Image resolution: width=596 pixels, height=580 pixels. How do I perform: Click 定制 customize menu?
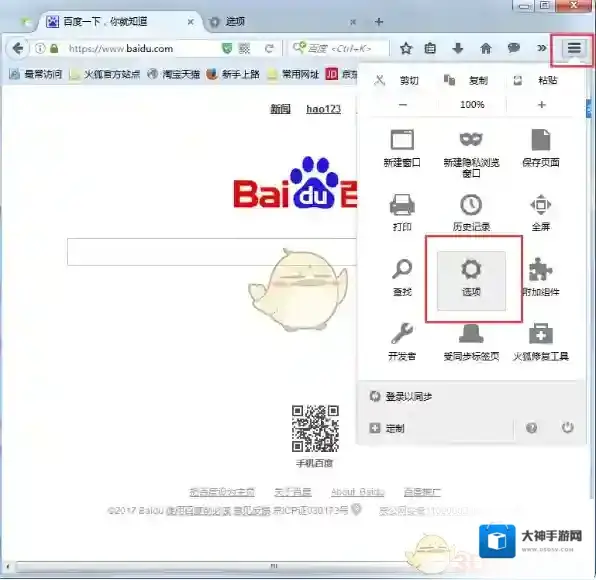tap(387, 428)
